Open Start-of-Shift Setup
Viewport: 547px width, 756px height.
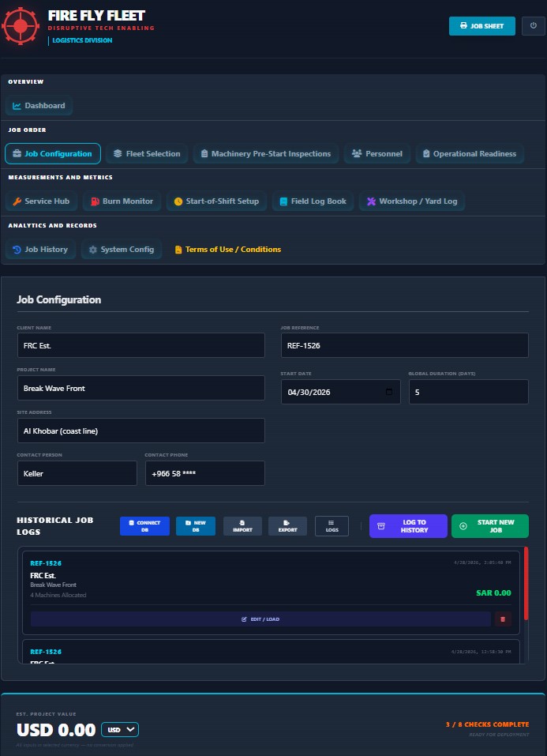coord(216,201)
